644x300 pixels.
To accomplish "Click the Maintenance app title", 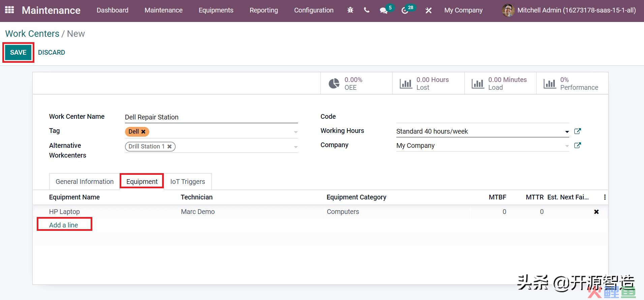I will coord(51,10).
